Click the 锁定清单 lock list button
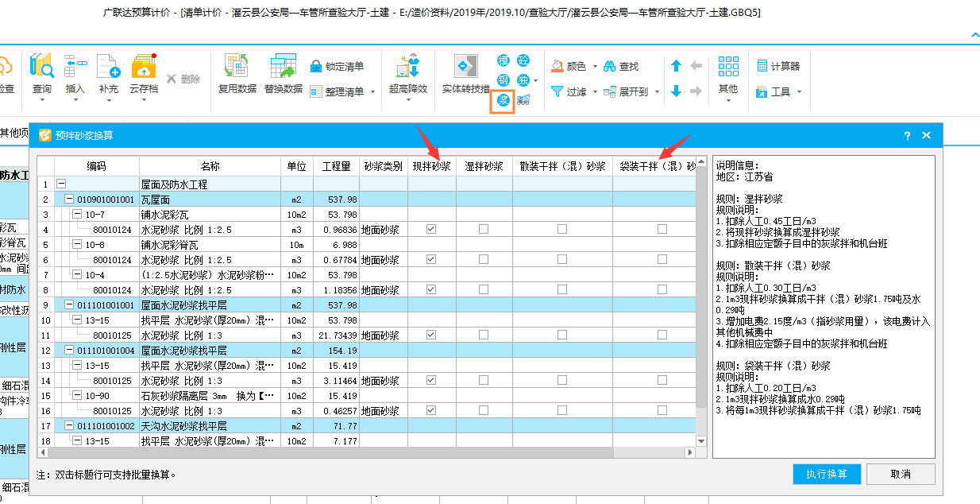This screenshot has height=504, width=980. point(338,66)
